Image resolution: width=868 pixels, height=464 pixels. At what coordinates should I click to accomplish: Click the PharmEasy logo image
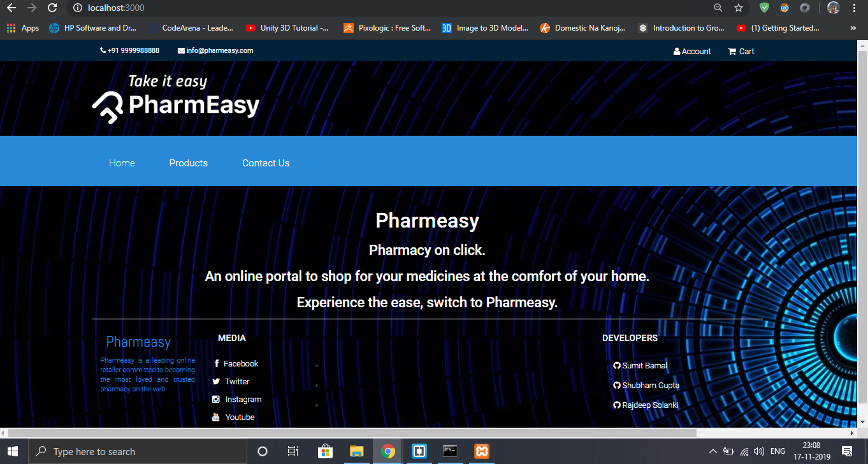coord(176,99)
